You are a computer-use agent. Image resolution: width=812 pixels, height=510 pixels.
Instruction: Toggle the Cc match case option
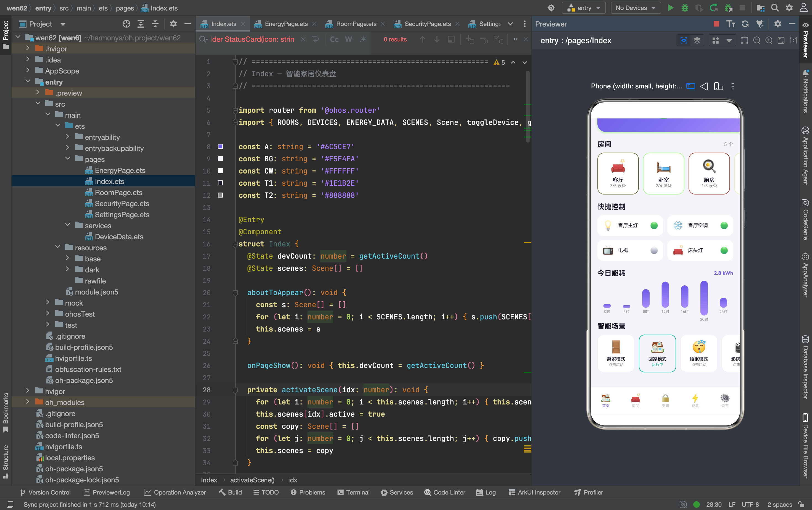point(334,40)
